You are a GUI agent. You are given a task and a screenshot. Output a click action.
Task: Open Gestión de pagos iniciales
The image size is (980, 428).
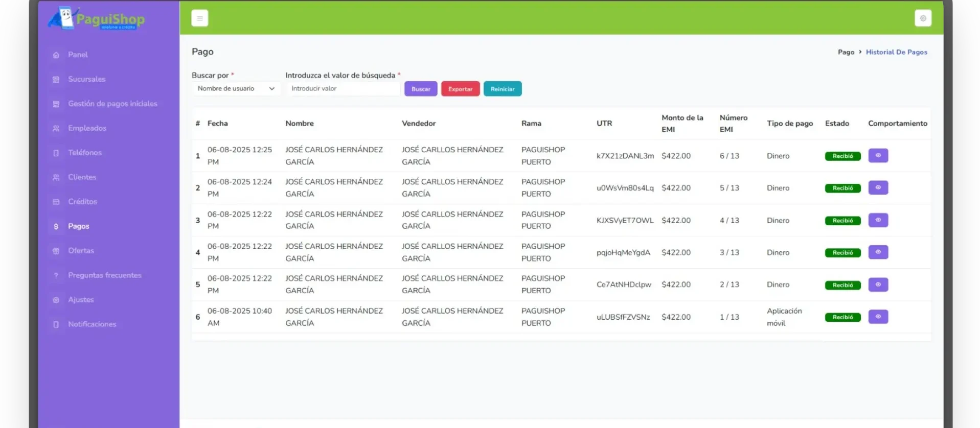[112, 104]
